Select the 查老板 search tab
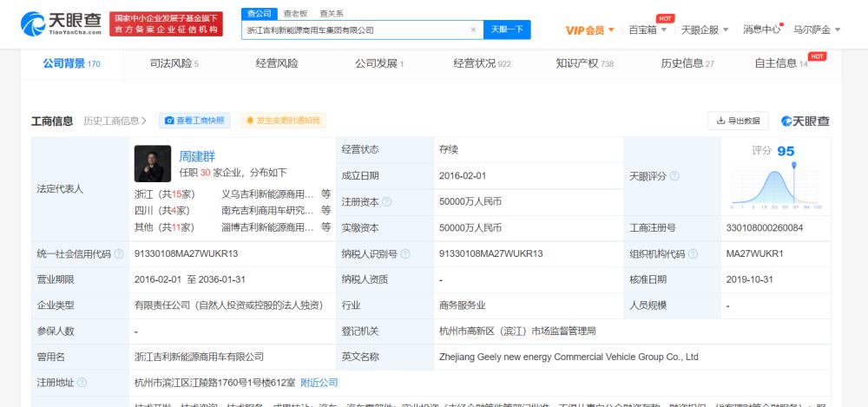868x407 pixels. (x=295, y=13)
